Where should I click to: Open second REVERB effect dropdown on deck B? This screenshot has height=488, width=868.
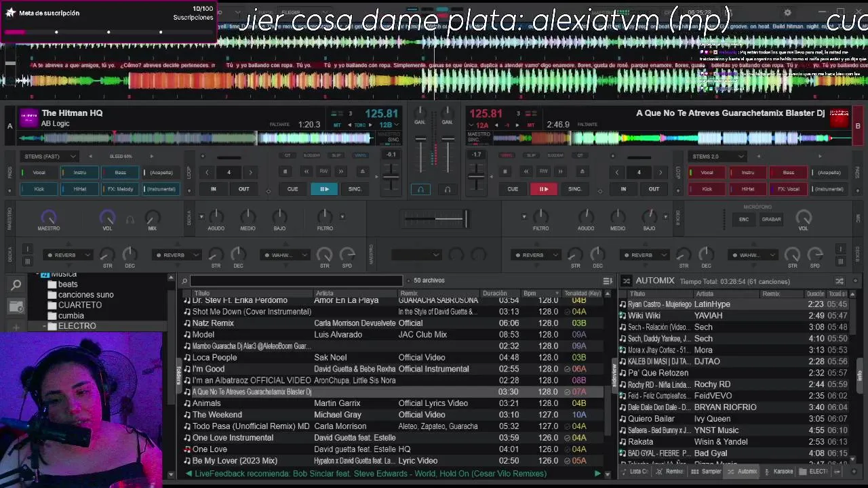[x=644, y=256]
